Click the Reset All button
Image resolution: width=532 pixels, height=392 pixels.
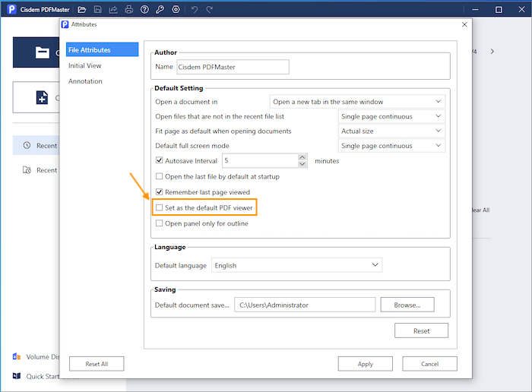tap(97, 364)
